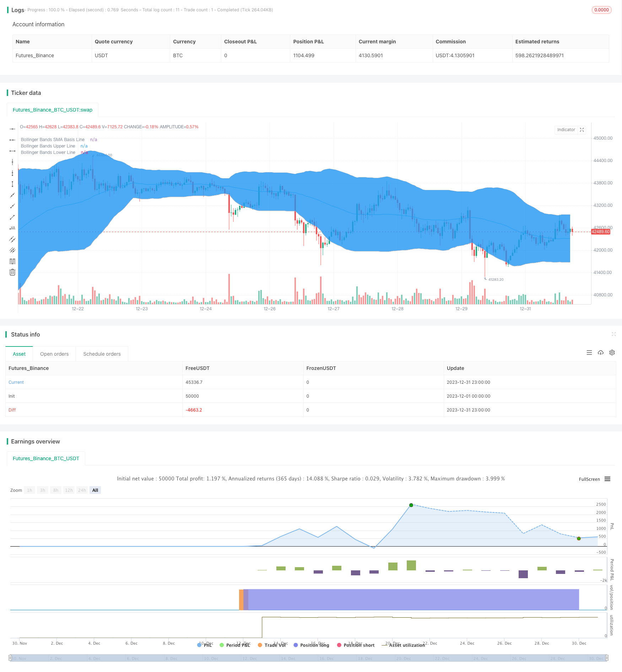Toggle the Position long series in legend

pos(311,645)
